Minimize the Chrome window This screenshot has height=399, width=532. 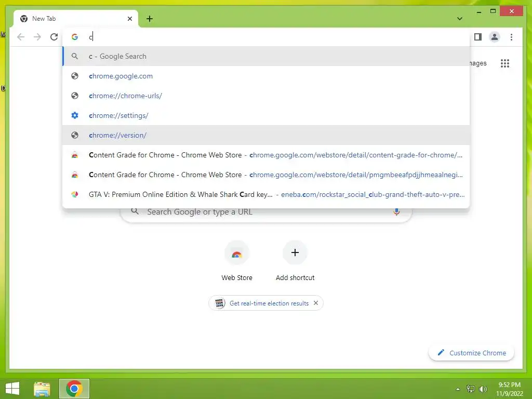point(478,12)
